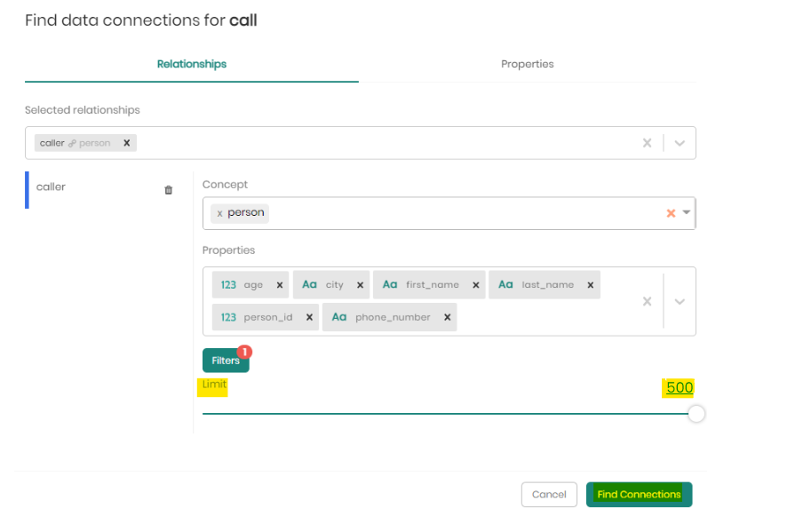The height and width of the screenshot is (532, 811).
Task: Clear the Concept field with orange X
Action: pyautogui.click(x=671, y=213)
